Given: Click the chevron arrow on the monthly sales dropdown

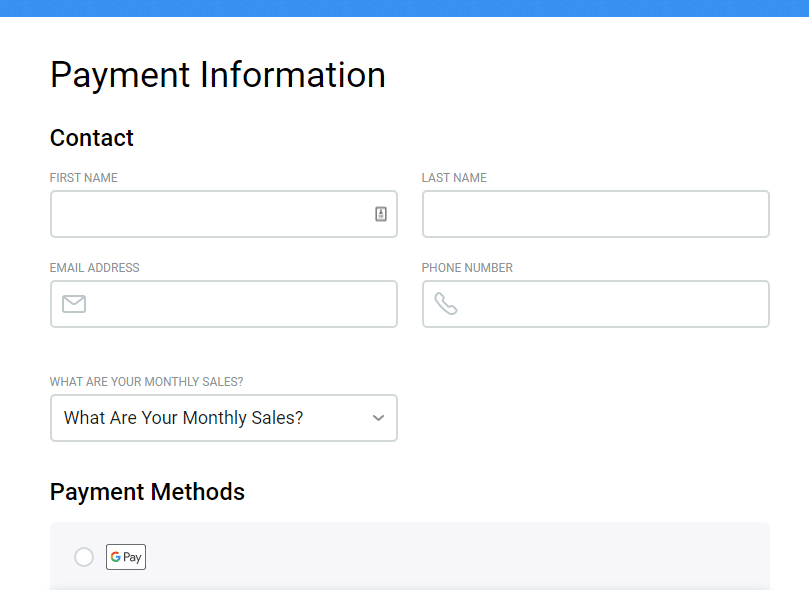Looking at the screenshot, I should pos(379,418).
